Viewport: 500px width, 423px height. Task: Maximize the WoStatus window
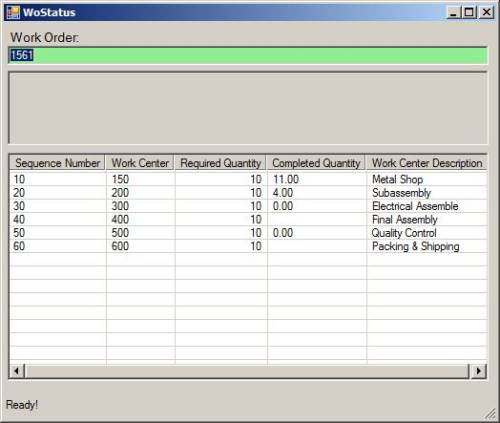coord(469,13)
